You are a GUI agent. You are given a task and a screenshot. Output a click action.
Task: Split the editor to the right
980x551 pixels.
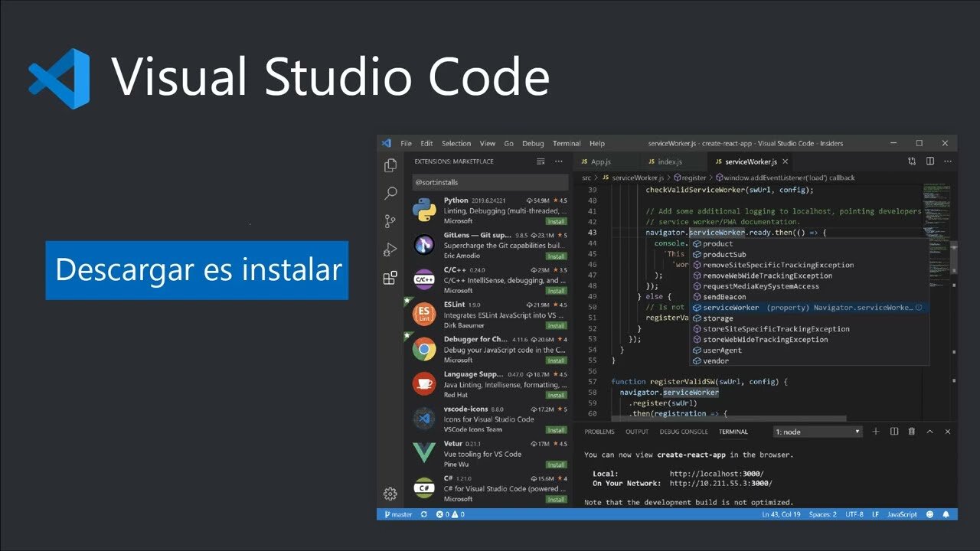pyautogui.click(x=930, y=161)
